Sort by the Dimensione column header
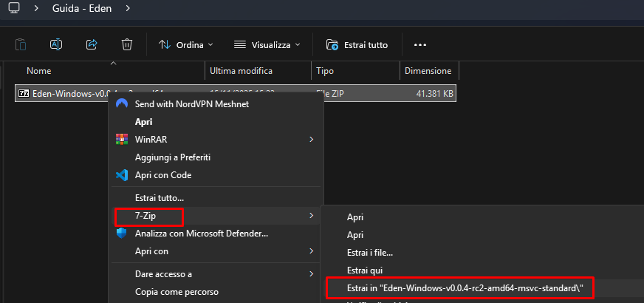Screen dimensions: 644x303 [428, 71]
